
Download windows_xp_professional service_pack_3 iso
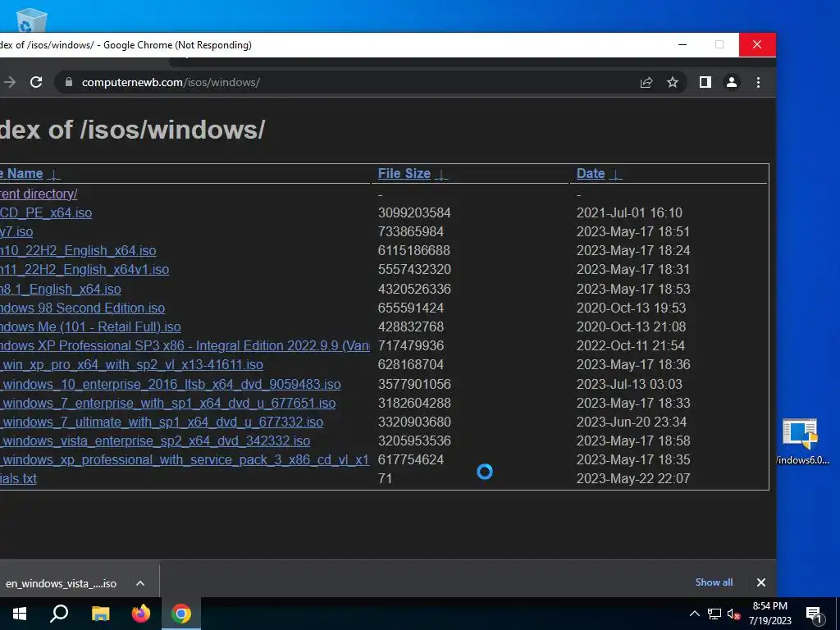[x=185, y=459]
